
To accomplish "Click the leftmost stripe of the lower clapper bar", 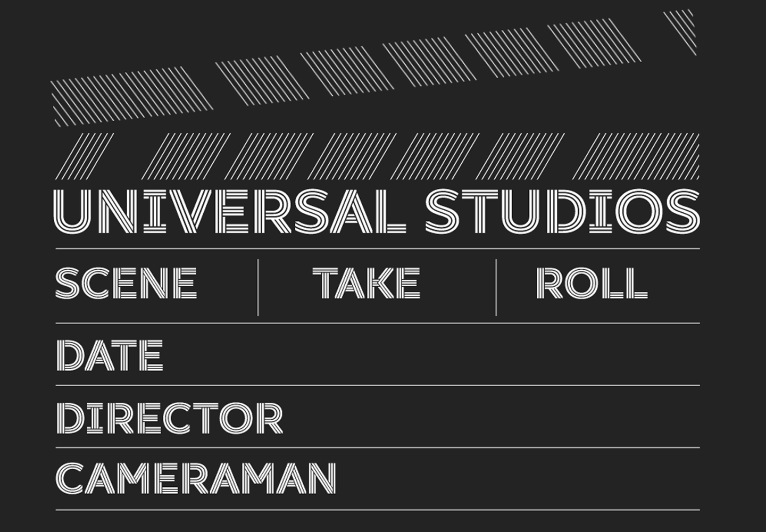I will pos(84,156).
